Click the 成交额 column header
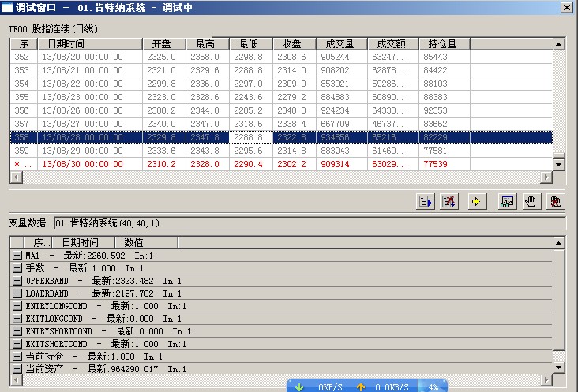This screenshot has width=578, height=392. click(393, 44)
